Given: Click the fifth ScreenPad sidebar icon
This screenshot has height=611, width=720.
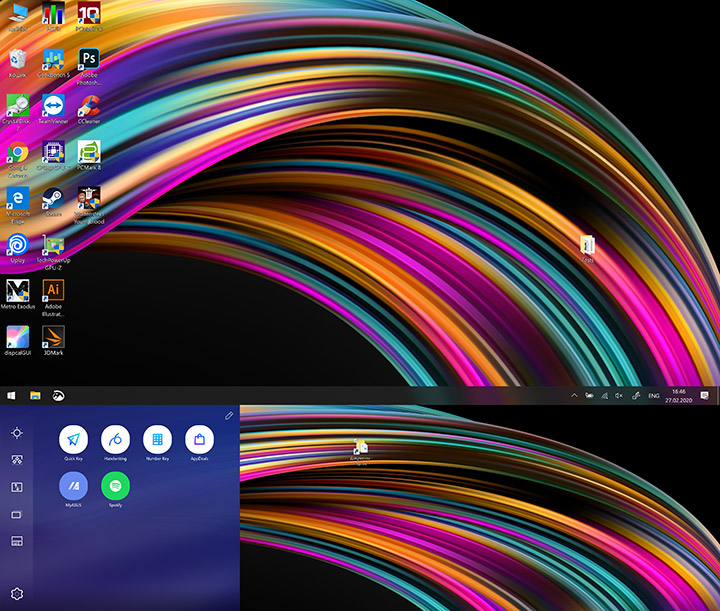Looking at the screenshot, I should coord(17,541).
